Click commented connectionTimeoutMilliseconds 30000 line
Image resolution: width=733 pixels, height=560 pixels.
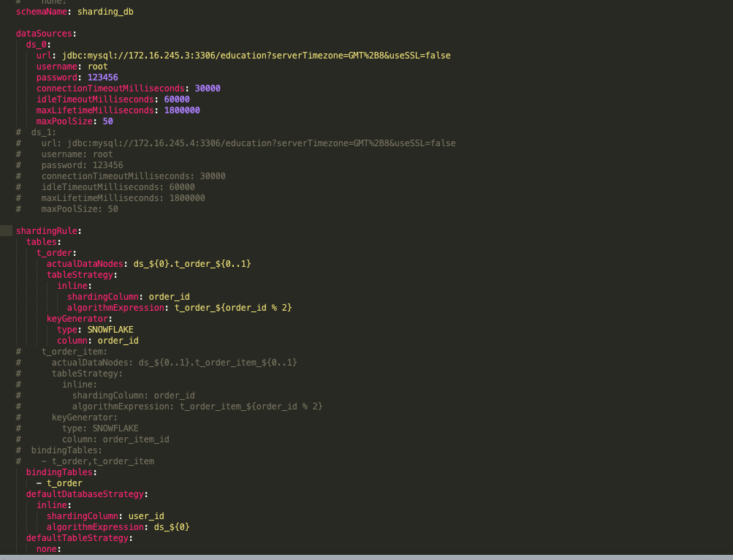(121, 176)
